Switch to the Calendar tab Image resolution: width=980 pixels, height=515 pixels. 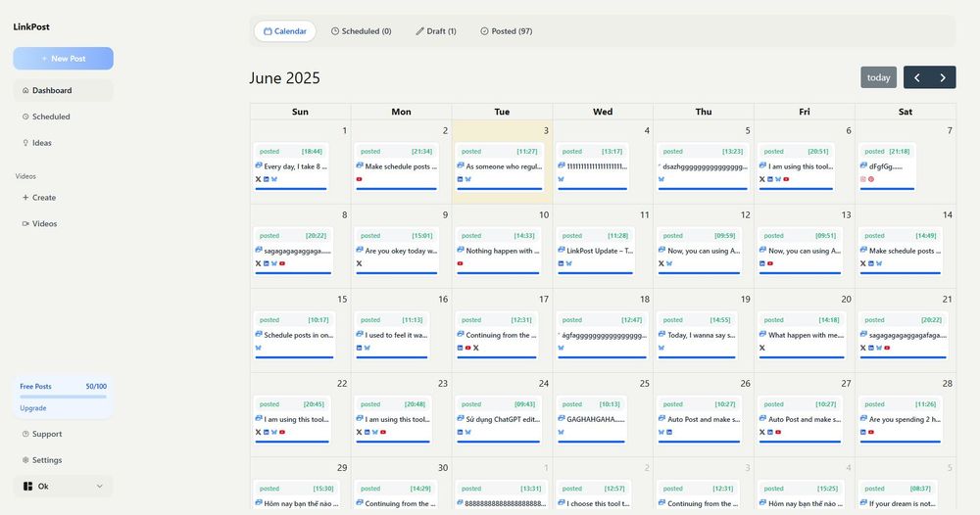(285, 31)
